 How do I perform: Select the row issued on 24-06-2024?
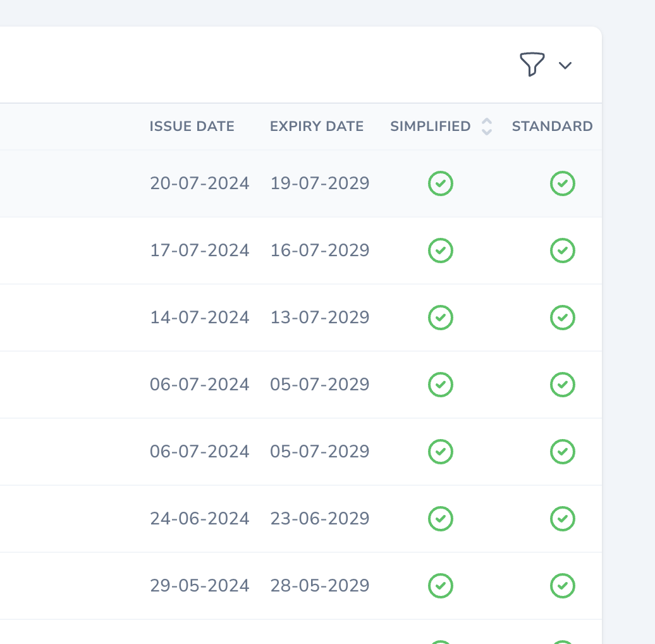click(199, 519)
